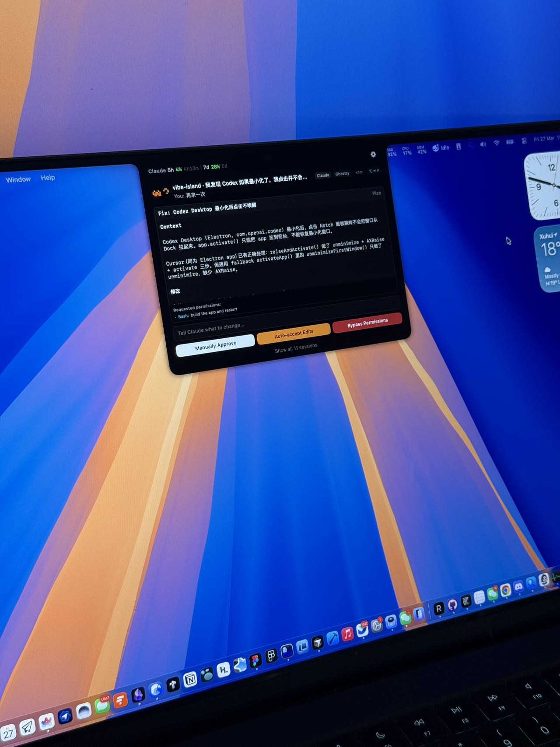This screenshot has height=747, width=560.
Task: Open the notch panel settings gear
Action: pyautogui.click(x=373, y=154)
